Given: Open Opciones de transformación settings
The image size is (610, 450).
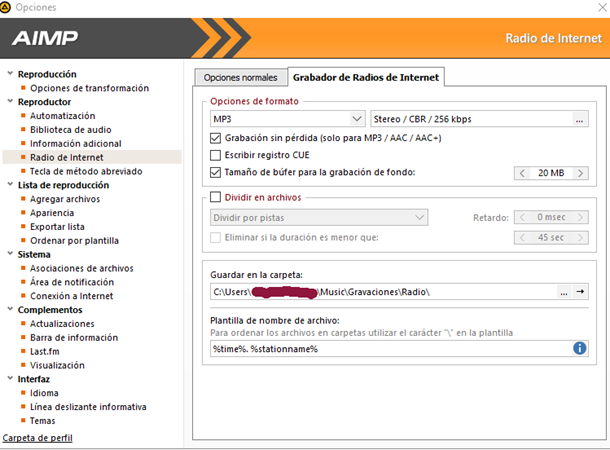Looking at the screenshot, I should point(89,88).
